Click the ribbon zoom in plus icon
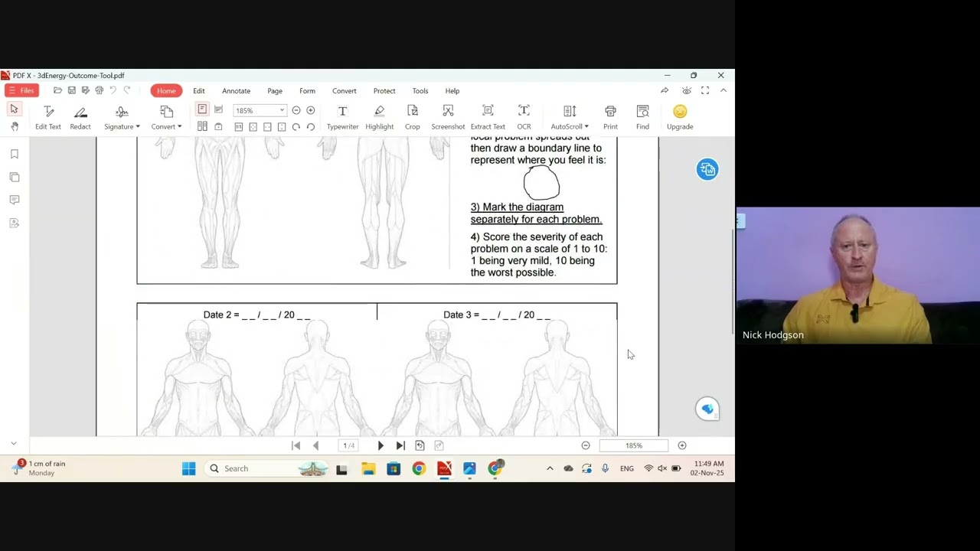980x551 pixels. click(x=310, y=111)
